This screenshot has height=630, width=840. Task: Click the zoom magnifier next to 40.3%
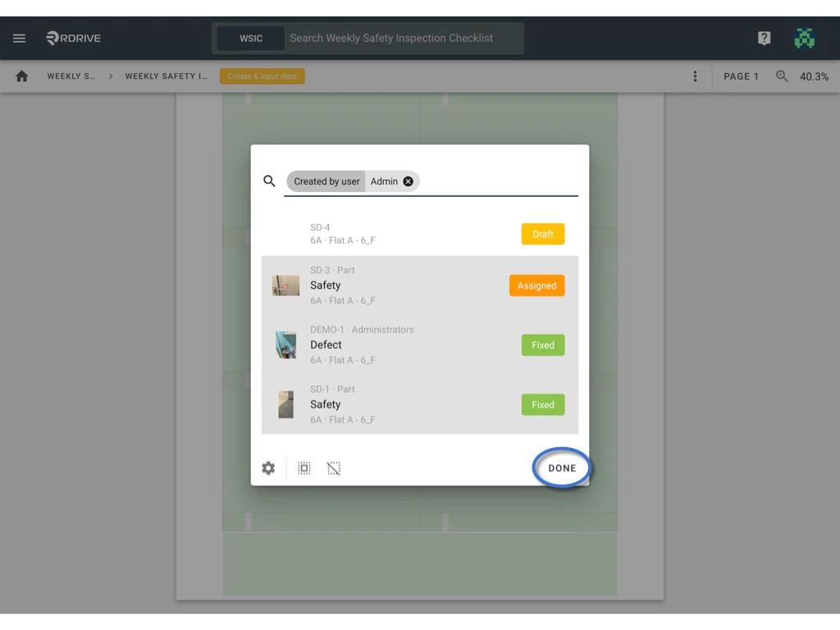coord(781,75)
